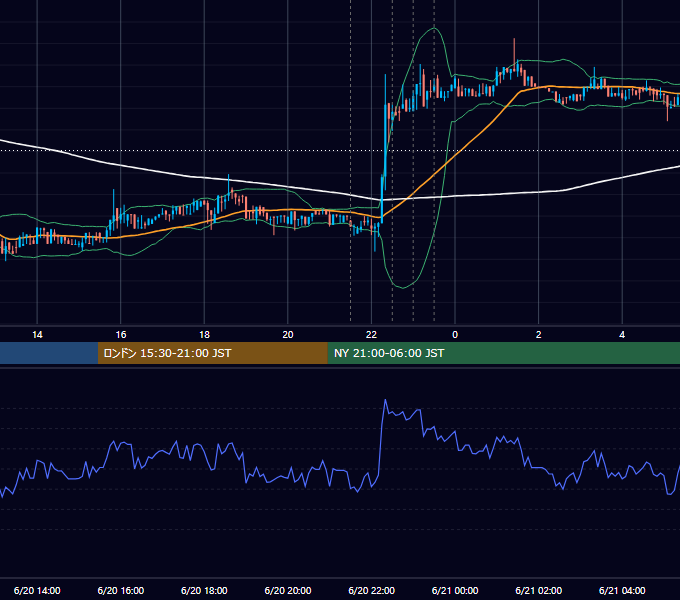Image resolution: width=680 pixels, height=600 pixels.
Task: Click the 6/20 14:00 date label
Action: [37, 590]
